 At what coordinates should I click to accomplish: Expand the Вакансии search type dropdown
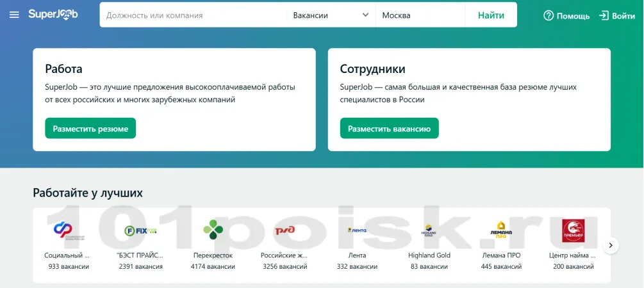(x=331, y=15)
